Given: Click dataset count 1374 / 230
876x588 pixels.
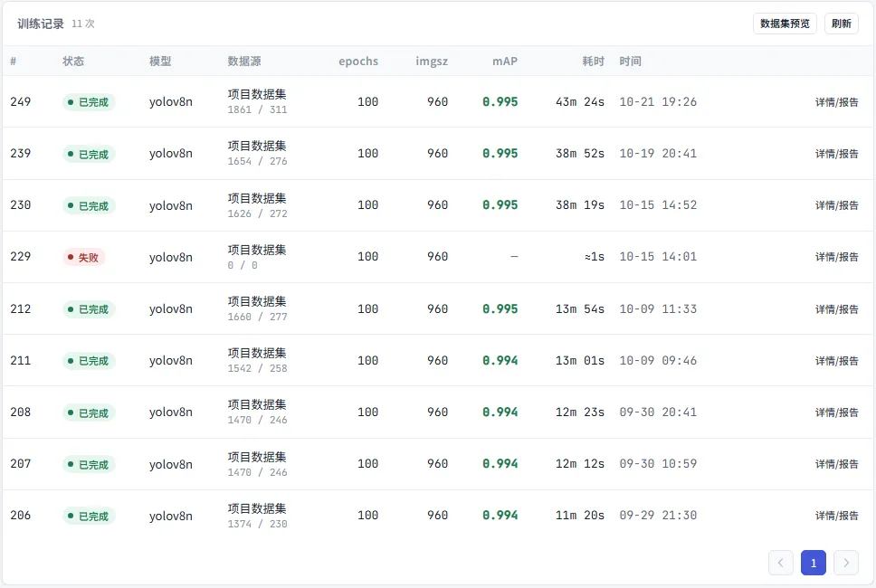Looking at the screenshot, I should click(x=257, y=524).
